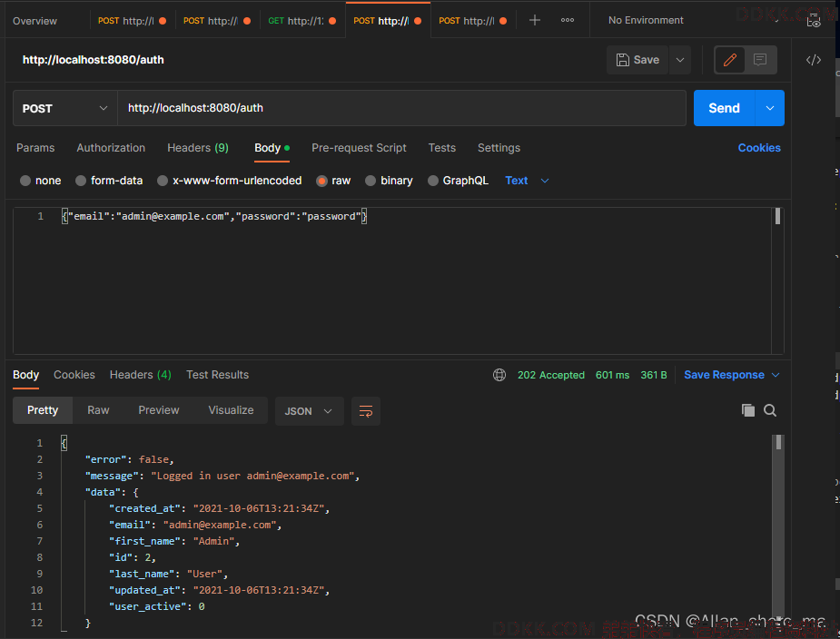Switch to response Headers (4) tab
The width and height of the screenshot is (840, 639).
[141, 375]
